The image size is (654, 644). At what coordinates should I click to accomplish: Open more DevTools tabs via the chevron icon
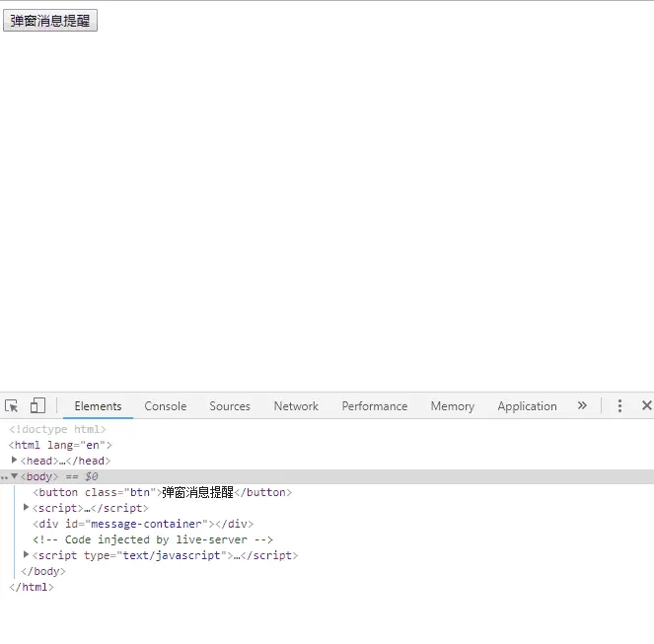(x=582, y=405)
